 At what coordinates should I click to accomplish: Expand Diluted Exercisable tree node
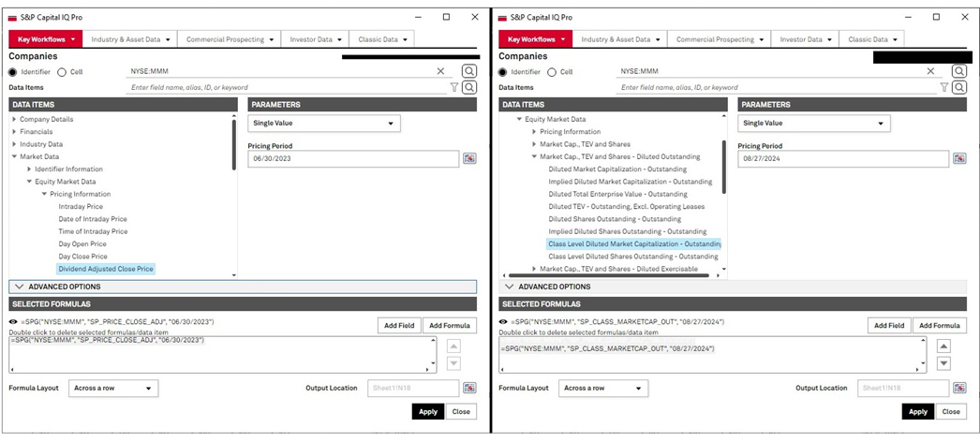coord(534,269)
